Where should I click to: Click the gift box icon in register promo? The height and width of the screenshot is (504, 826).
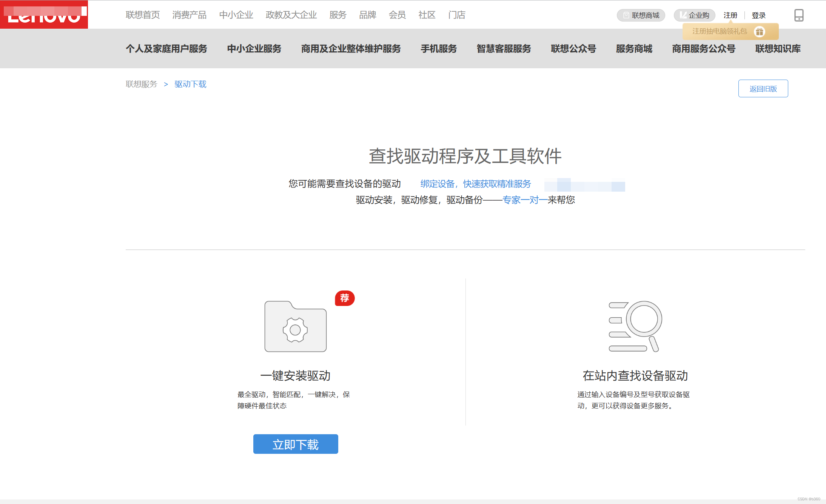pyautogui.click(x=759, y=32)
